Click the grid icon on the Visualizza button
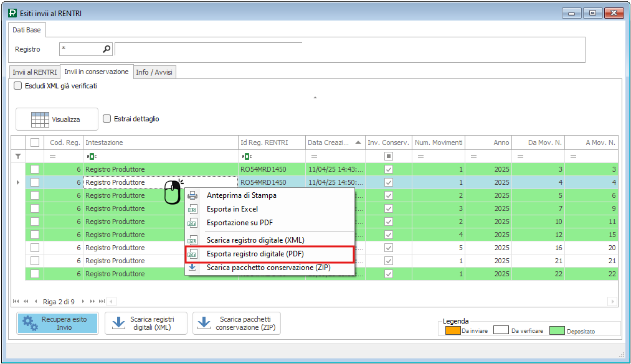631x364 pixels. [x=40, y=119]
